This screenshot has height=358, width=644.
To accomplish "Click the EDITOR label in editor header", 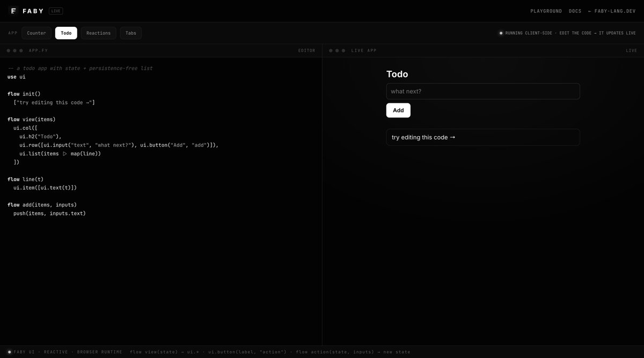I will pos(307,50).
